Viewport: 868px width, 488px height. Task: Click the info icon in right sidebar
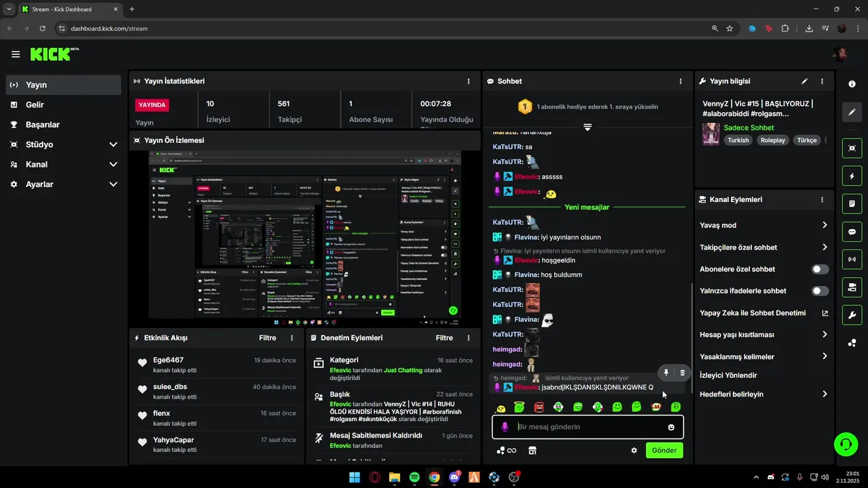[852, 83]
